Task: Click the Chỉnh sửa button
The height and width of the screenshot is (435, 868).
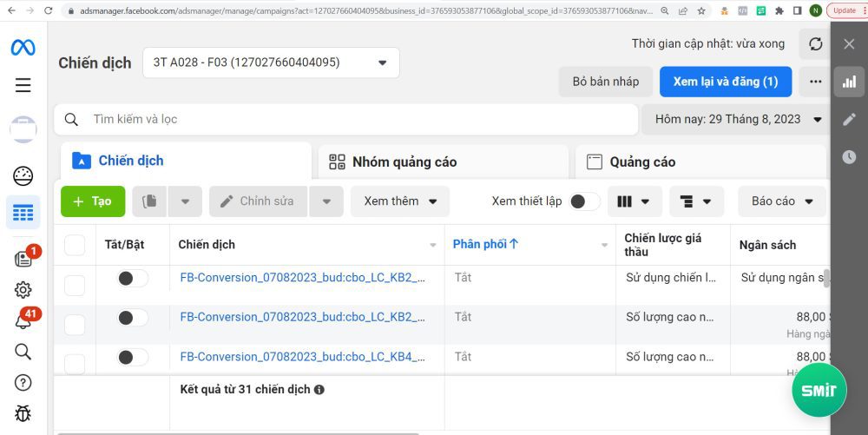Action: coord(259,201)
